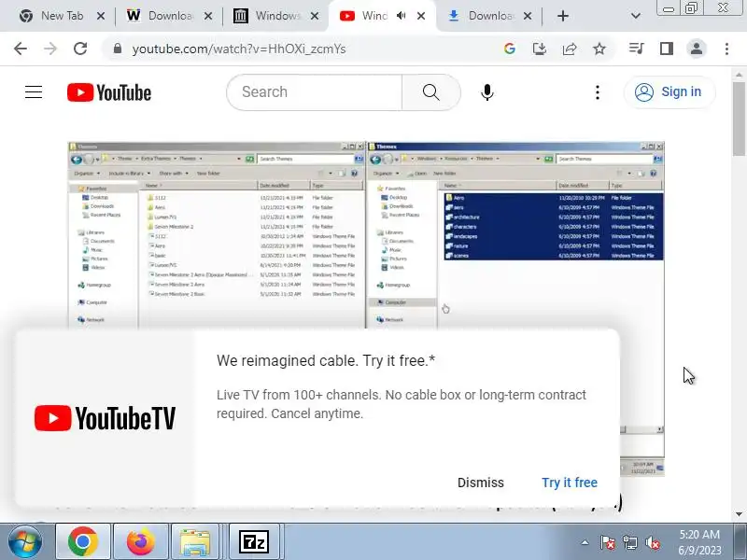Focus the YouTube Search field
The height and width of the screenshot is (560, 747).
315,91
